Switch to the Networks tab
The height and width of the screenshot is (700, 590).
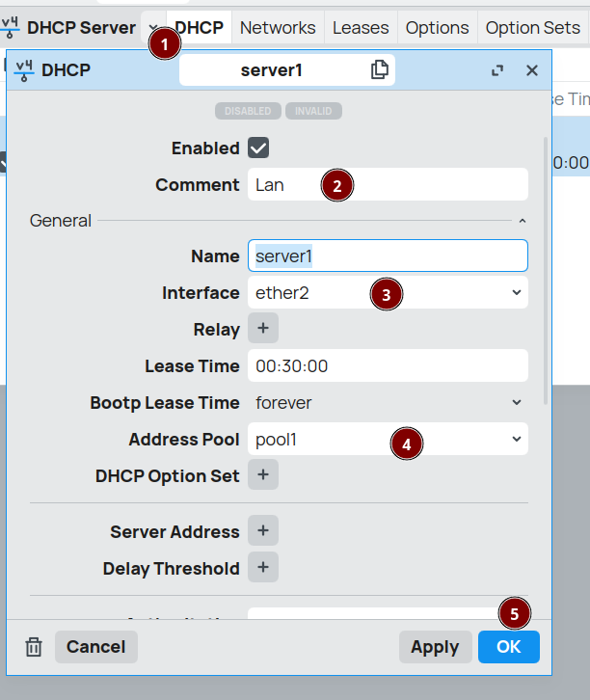coord(278,28)
